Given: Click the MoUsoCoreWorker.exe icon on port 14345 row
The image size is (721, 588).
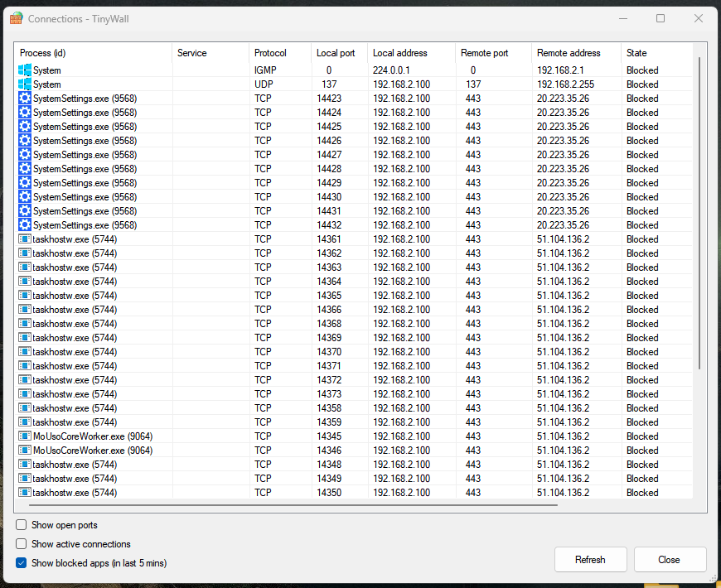Looking at the screenshot, I should (25, 436).
